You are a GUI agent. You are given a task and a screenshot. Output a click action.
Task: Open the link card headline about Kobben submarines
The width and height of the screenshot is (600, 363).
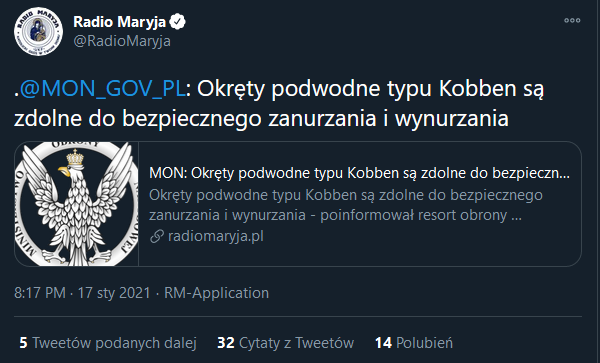click(x=359, y=173)
